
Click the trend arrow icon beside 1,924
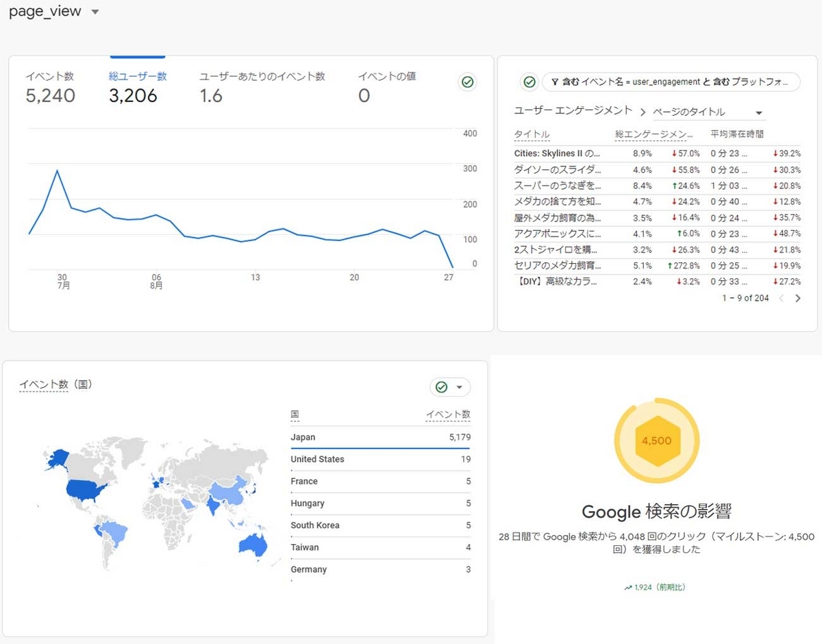(628, 588)
